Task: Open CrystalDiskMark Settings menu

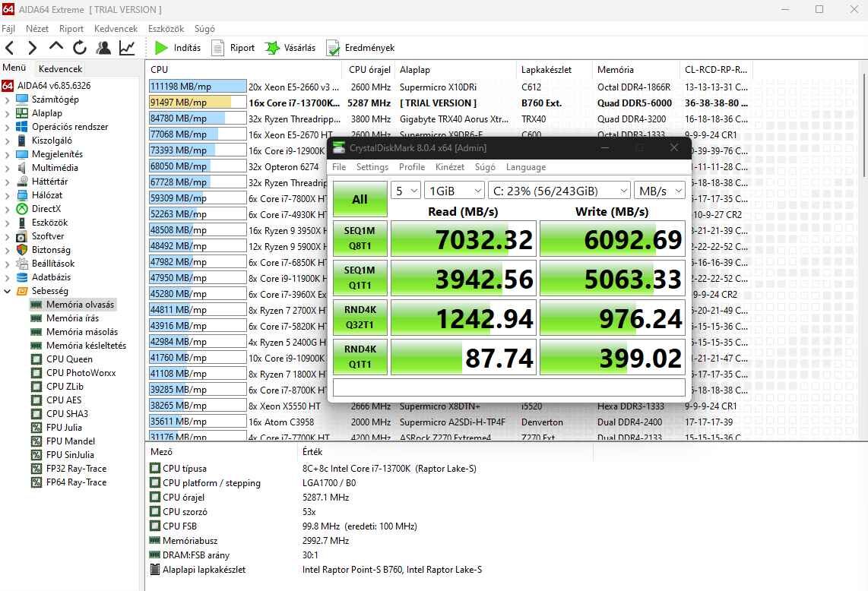Action: click(x=372, y=167)
